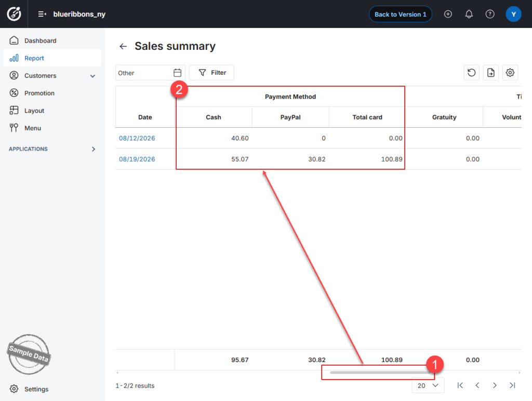This screenshot has height=401, width=532.
Task: Click the Settings gear icon in sidebar
Action: [14, 389]
